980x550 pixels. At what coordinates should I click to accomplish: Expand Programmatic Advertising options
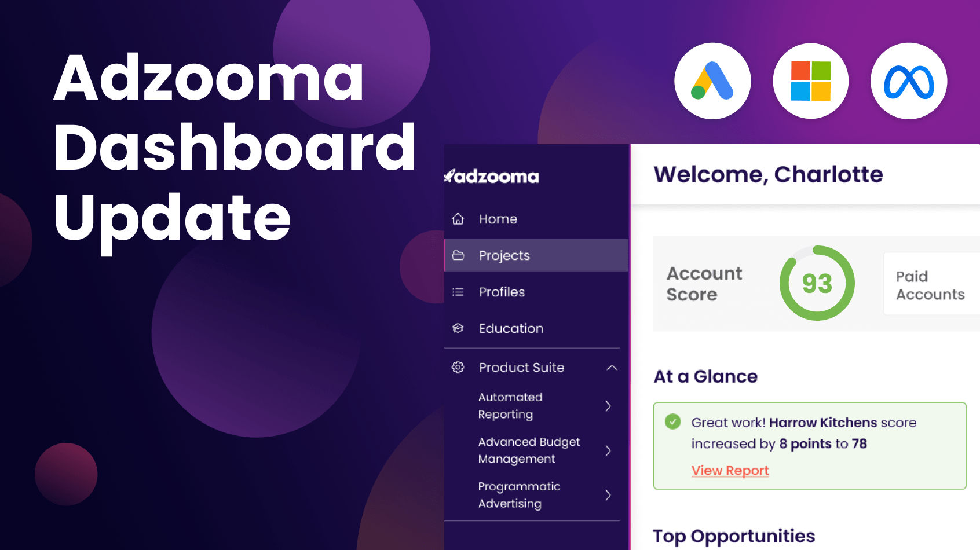tap(608, 495)
